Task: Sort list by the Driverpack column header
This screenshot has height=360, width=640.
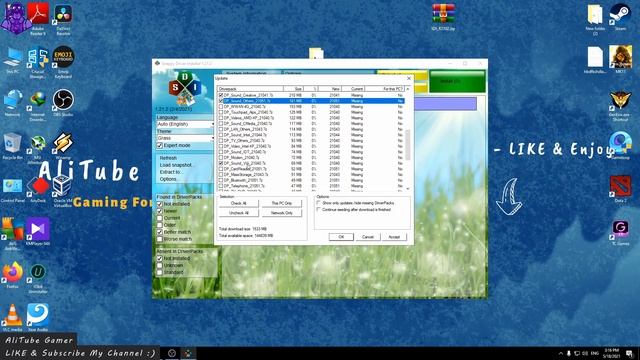Action: point(250,89)
